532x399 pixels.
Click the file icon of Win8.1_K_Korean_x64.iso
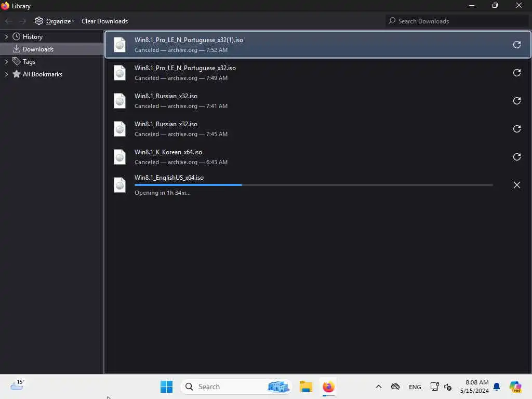[x=119, y=157]
